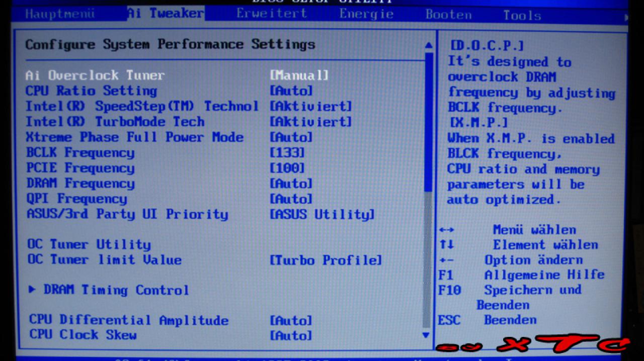Viewport: 644px width, 361px height.
Task: Launch the OC Tuner Utility entry
Action: pos(89,245)
